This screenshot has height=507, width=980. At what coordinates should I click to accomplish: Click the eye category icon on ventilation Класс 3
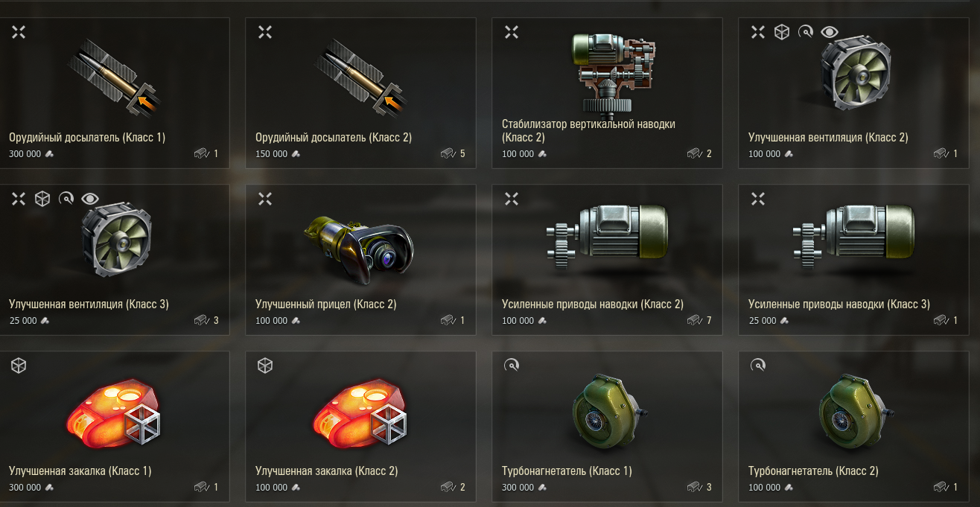click(90, 199)
